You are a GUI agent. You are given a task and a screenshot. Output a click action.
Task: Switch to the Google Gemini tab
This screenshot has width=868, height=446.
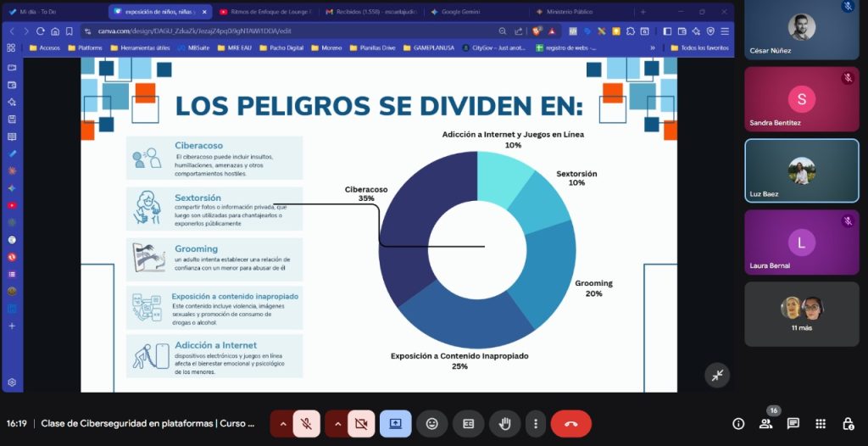tap(461, 12)
